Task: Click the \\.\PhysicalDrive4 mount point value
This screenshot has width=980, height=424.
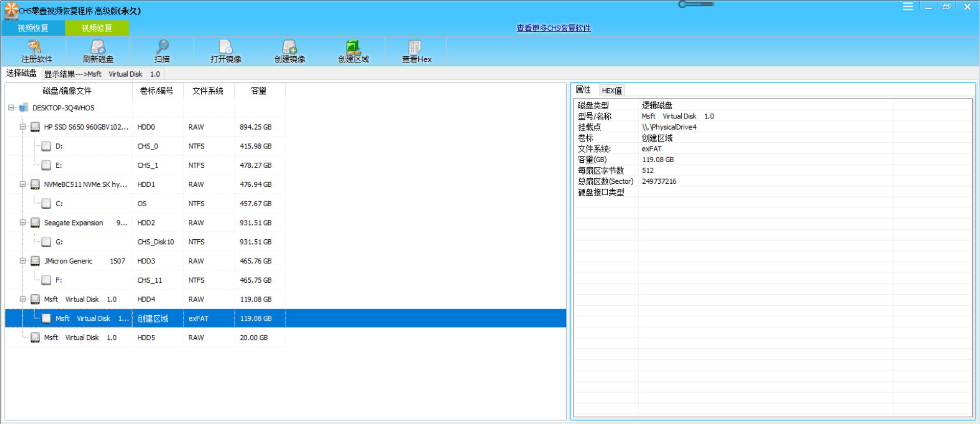Action: [x=669, y=127]
